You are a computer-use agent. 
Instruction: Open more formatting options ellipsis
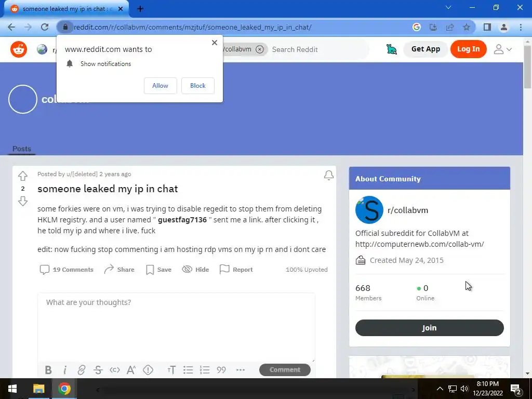click(240, 370)
